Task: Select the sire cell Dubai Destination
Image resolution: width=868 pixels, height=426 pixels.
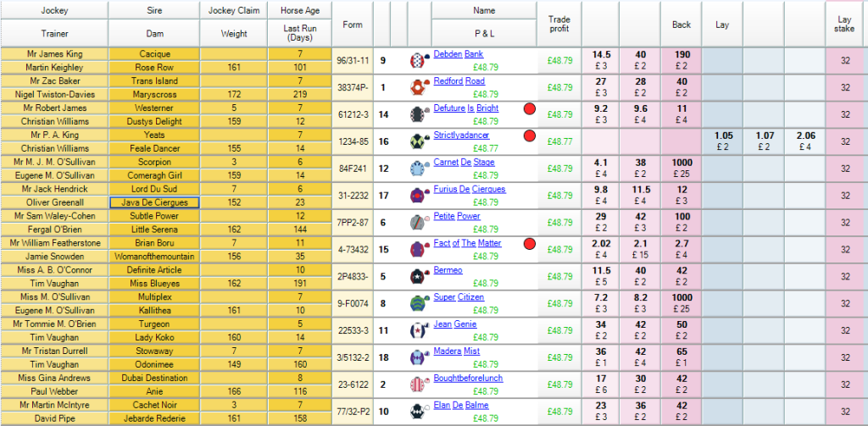Action: [x=154, y=378]
